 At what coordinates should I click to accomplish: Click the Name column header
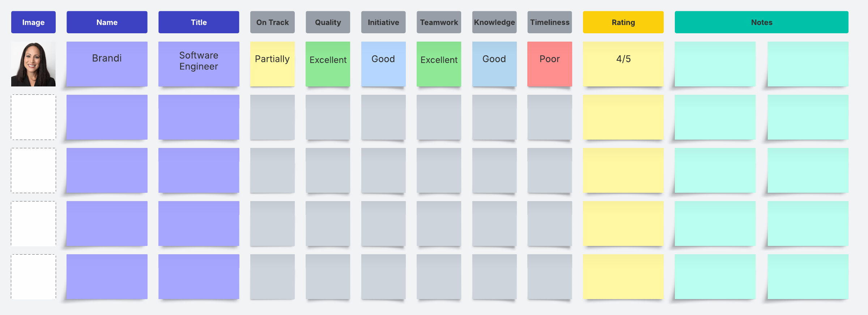point(107,22)
